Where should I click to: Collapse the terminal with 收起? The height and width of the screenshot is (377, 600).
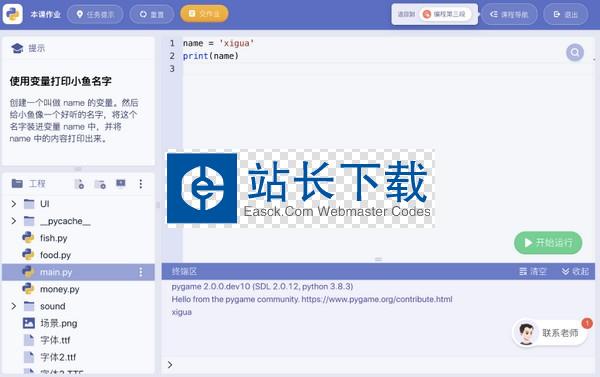[575, 271]
